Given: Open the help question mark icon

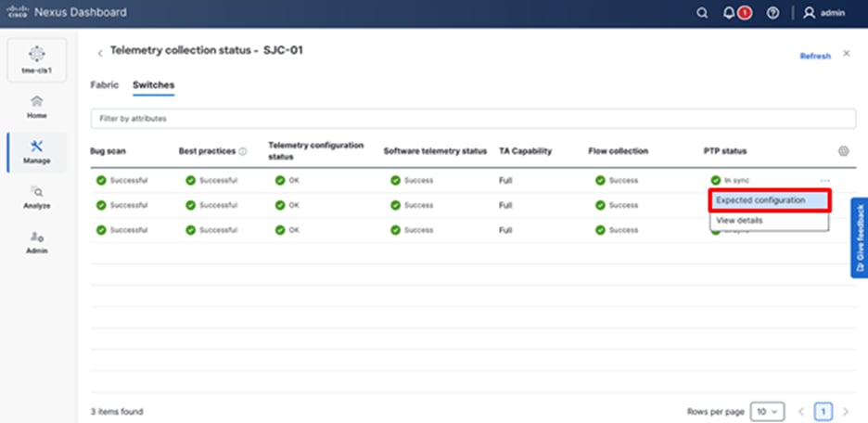Looking at the screenshot, I should click(x=772, y=13).
